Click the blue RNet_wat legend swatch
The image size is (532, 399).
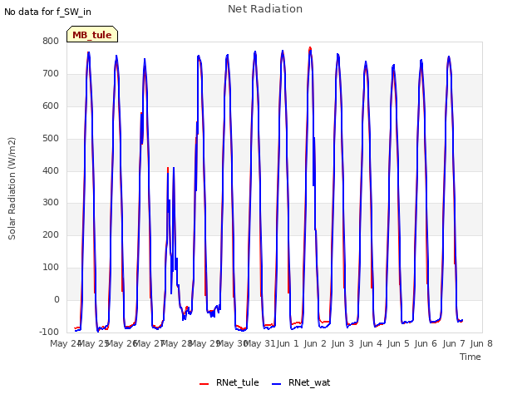click(277, 384)
